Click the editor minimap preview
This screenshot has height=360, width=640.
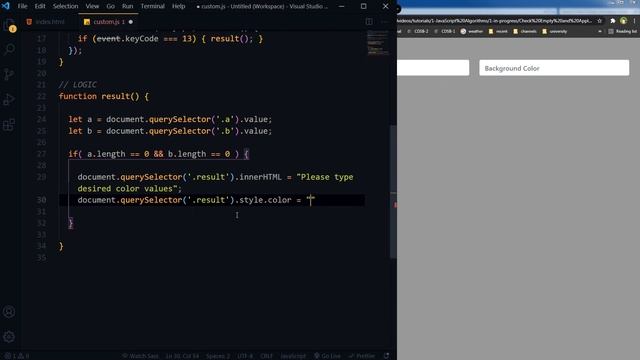pos(378,43)
